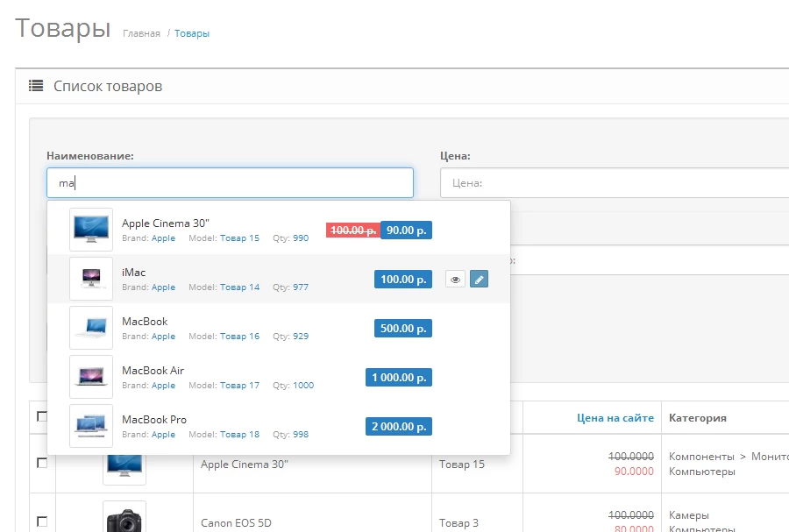
Task: Click quantity 929 in suggestions
Action: coord(301,336)
